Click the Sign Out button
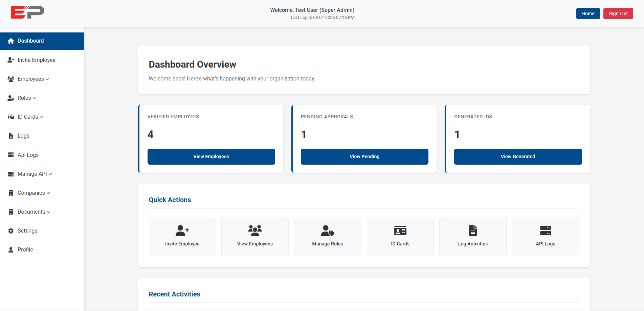644x311 pixels. (618, 14)
